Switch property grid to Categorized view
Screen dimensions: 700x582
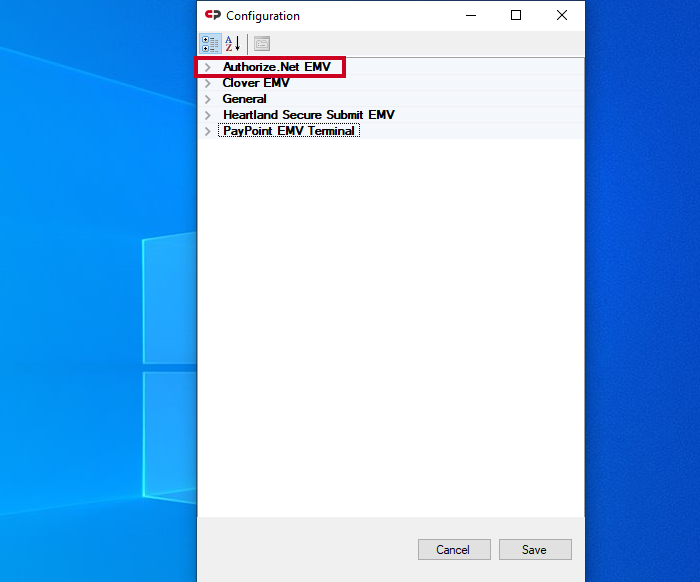point(210,44)
